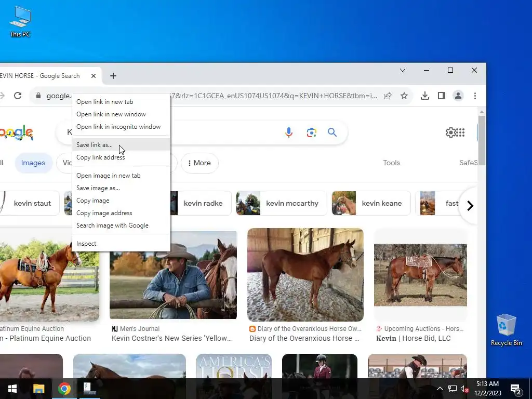Click the Chrome address bar URL
This screenshot has height=399, width=532.
coord(212,96)
